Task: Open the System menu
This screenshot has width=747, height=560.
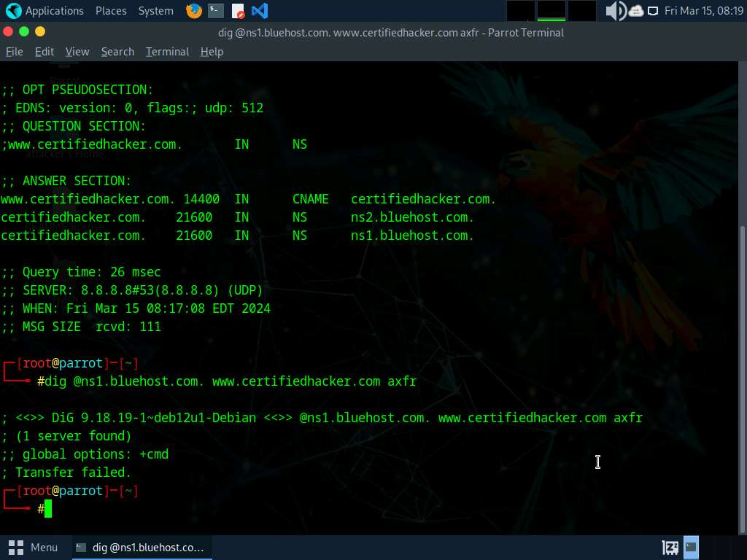Action: coord(155,11)
